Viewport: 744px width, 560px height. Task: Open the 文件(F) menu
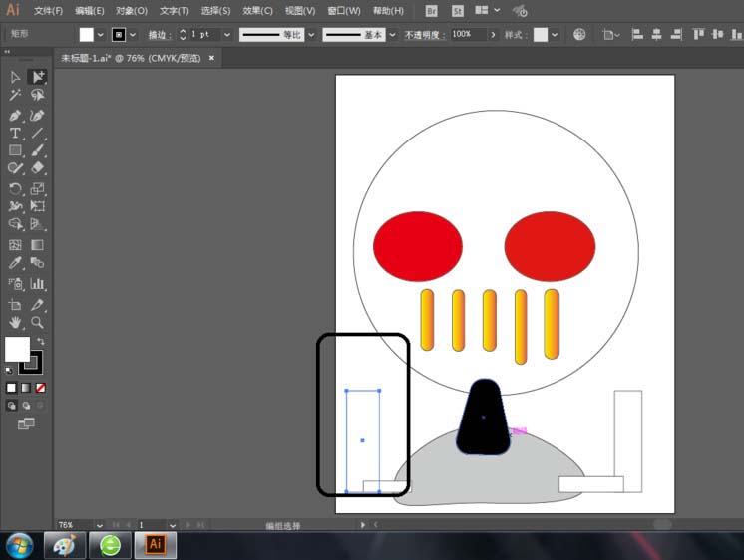point(48,11)
